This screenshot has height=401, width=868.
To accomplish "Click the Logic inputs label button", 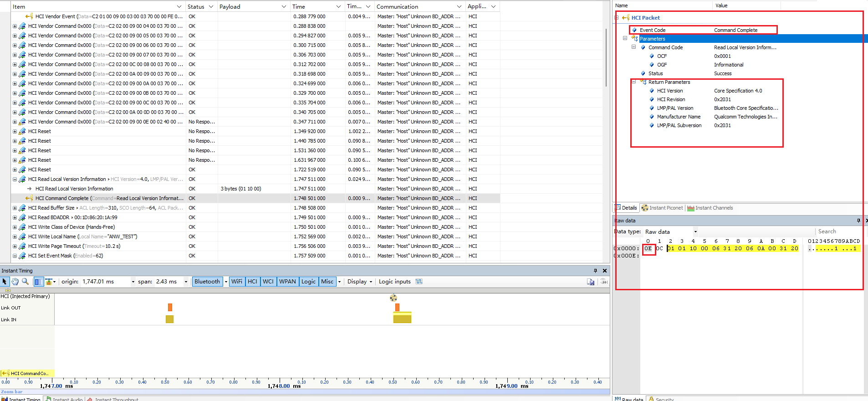I will point(395,282).
